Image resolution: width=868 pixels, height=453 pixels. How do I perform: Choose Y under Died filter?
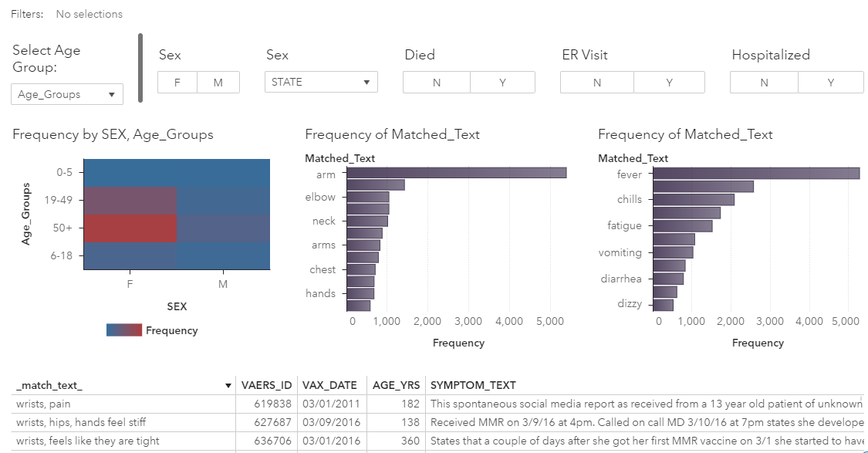502,83
